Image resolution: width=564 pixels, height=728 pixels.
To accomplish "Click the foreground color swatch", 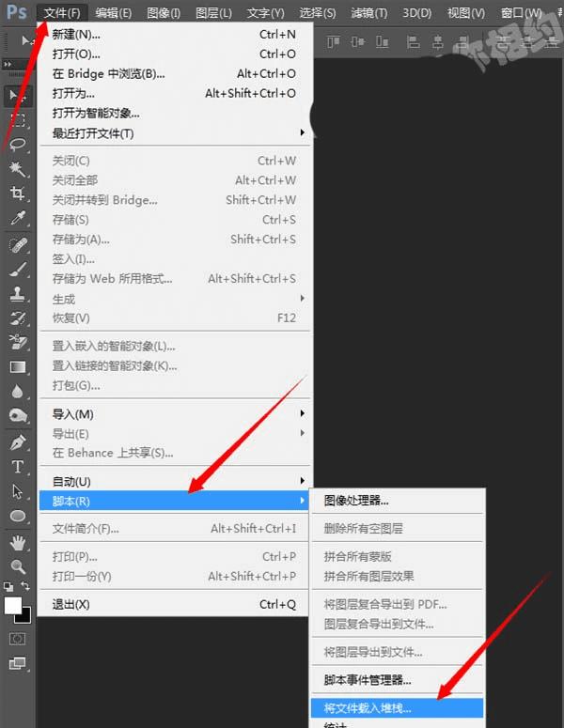I will [x=12, y=605].
